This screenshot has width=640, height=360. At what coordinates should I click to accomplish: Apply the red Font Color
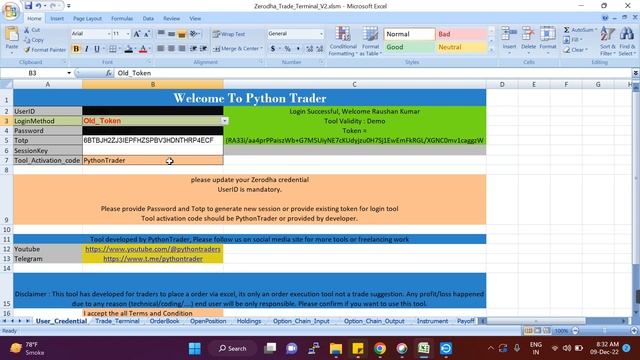[142, 49]
